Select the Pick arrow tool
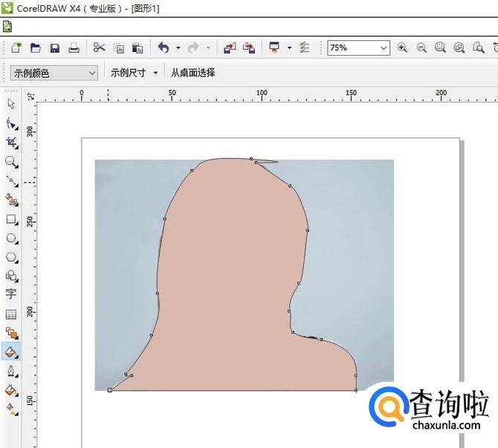 [11, 104]
